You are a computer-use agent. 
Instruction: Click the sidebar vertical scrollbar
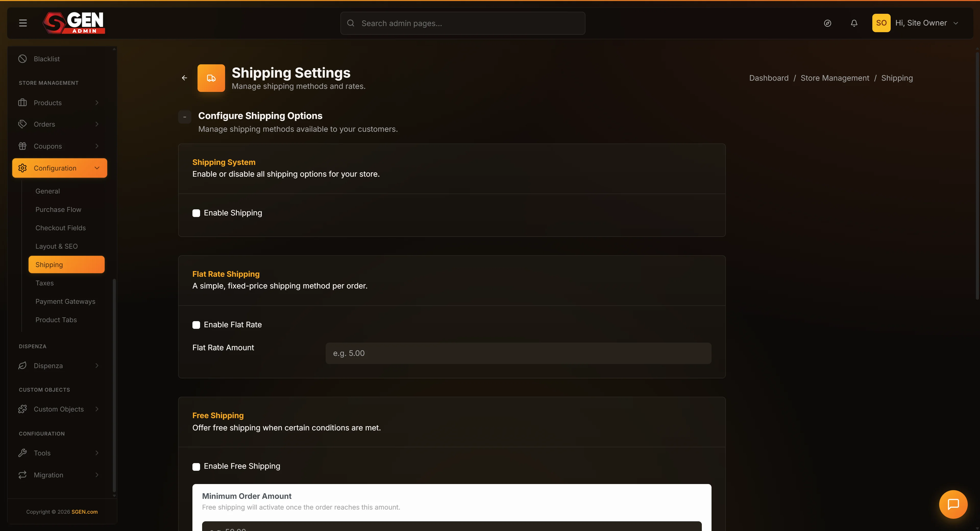114,385
